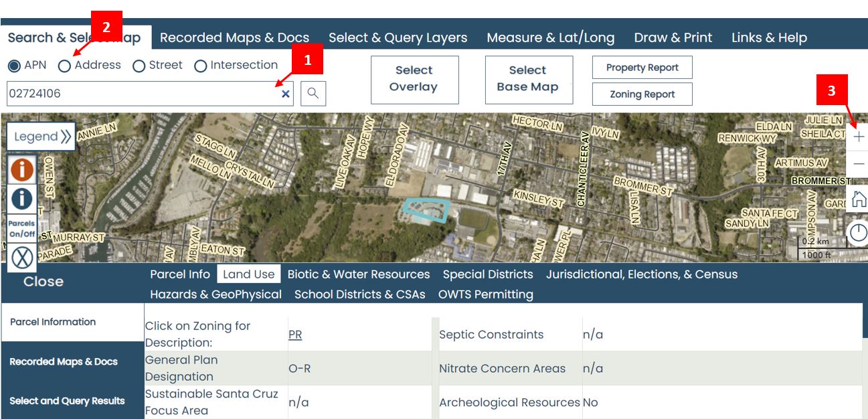This screenshot has height=419, width=868.
Task: Clear the APN search with the X
Action: point(284,94)
